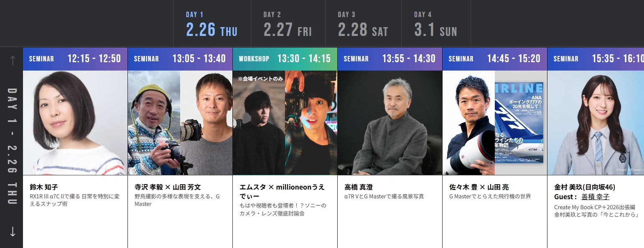
Task: Click the seminar 14:45 - 15:20 header
Action: click(x=495, y=58)
